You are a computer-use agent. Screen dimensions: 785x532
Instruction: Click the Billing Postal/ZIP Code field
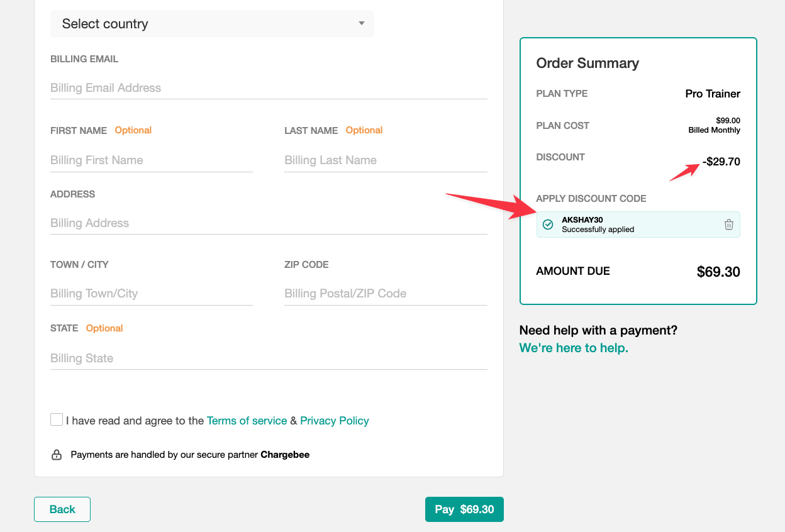(386, 294)
